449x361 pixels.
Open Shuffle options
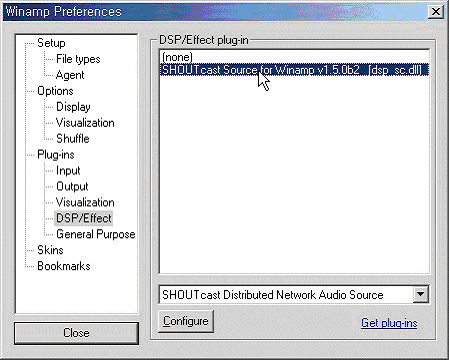pos(73,138)
